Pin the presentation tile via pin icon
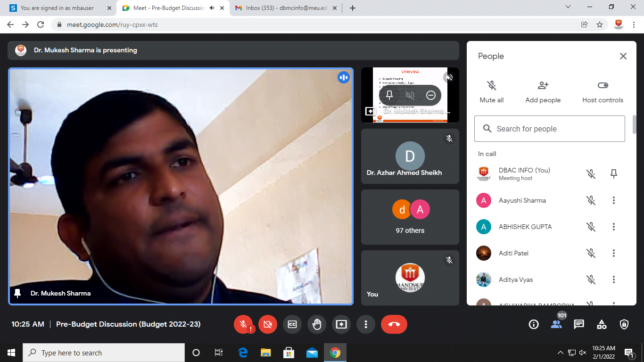The width and height of the screenshot is (644, 362). 389,95
